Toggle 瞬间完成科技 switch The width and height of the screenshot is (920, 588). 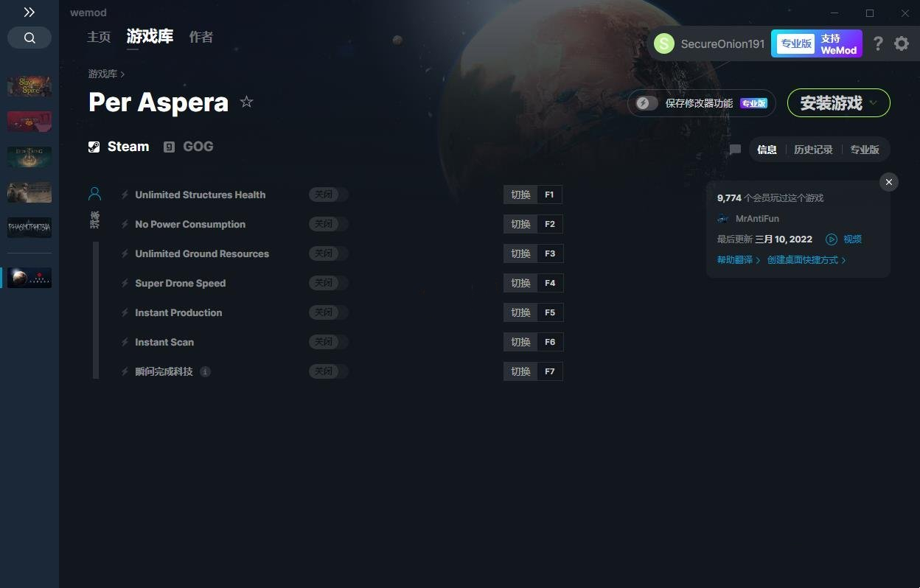329,371
